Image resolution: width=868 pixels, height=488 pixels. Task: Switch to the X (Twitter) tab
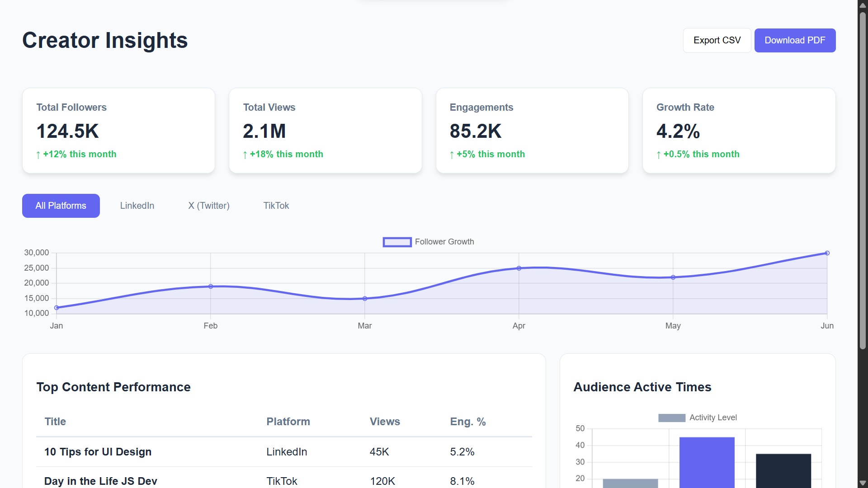click(208, 206)
